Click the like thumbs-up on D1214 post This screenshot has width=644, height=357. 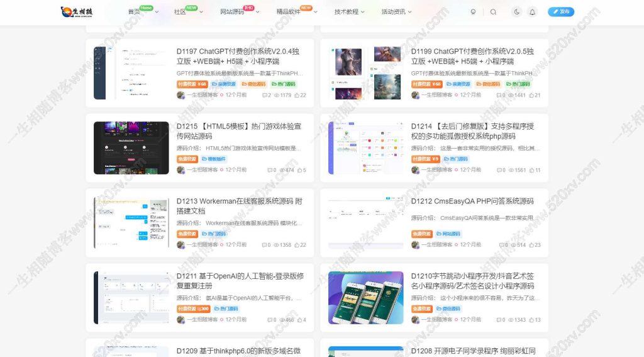531,170
